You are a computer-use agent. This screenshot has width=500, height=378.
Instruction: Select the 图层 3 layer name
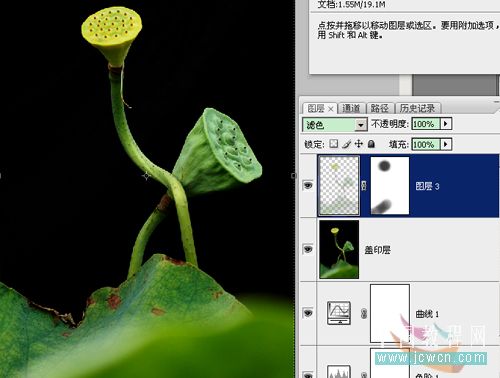point(428,186)
